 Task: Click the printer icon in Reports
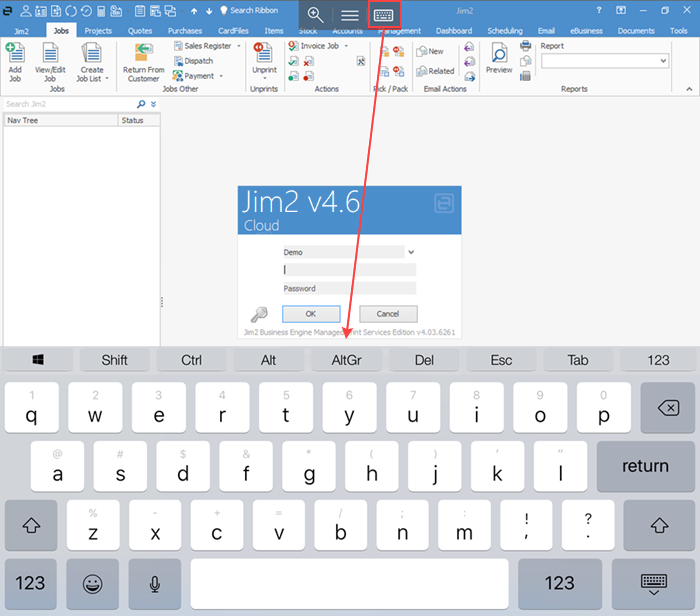pos(525,46)
